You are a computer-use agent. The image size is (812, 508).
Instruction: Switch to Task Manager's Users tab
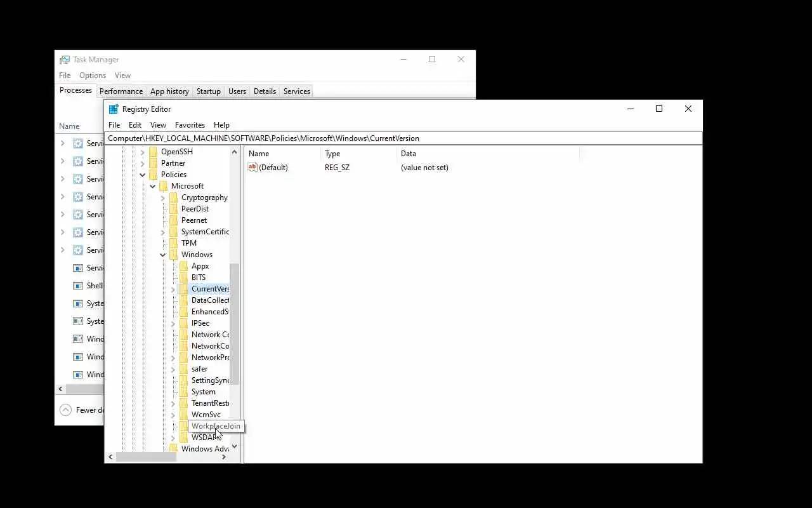coord(237,91)
